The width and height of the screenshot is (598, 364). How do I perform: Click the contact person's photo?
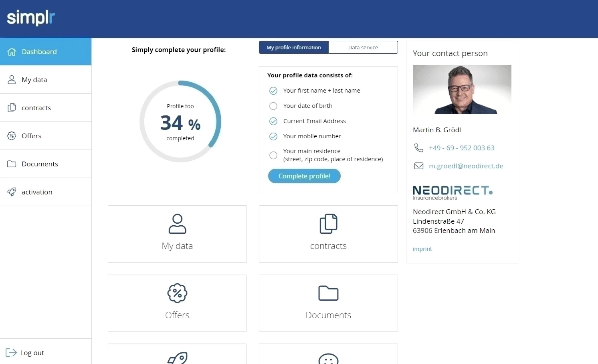(462, 90)
